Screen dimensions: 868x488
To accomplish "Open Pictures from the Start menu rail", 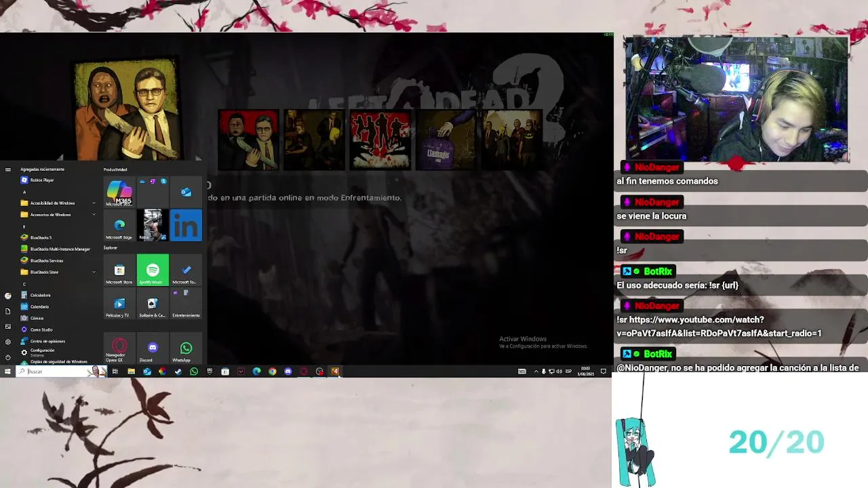I will 7,327.
